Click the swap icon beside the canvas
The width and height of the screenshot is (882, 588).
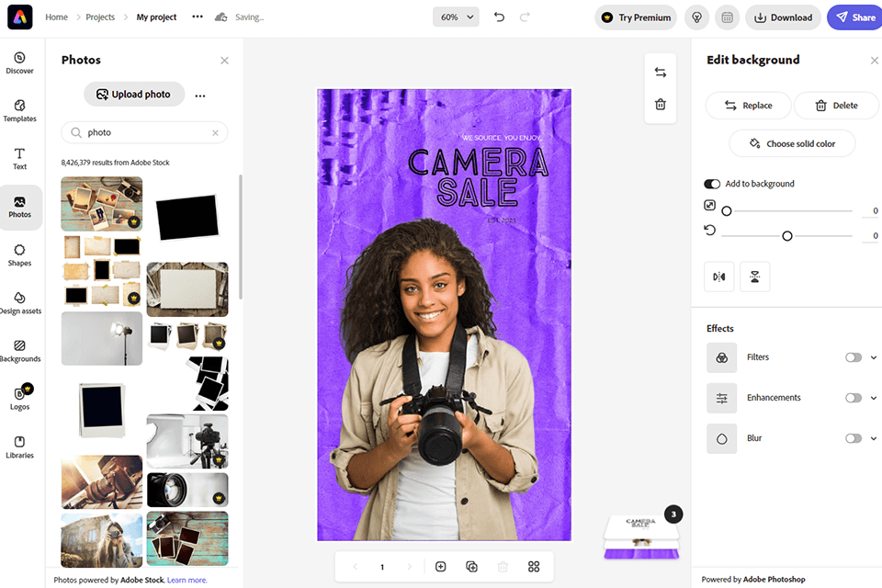(x=661, y=73)
